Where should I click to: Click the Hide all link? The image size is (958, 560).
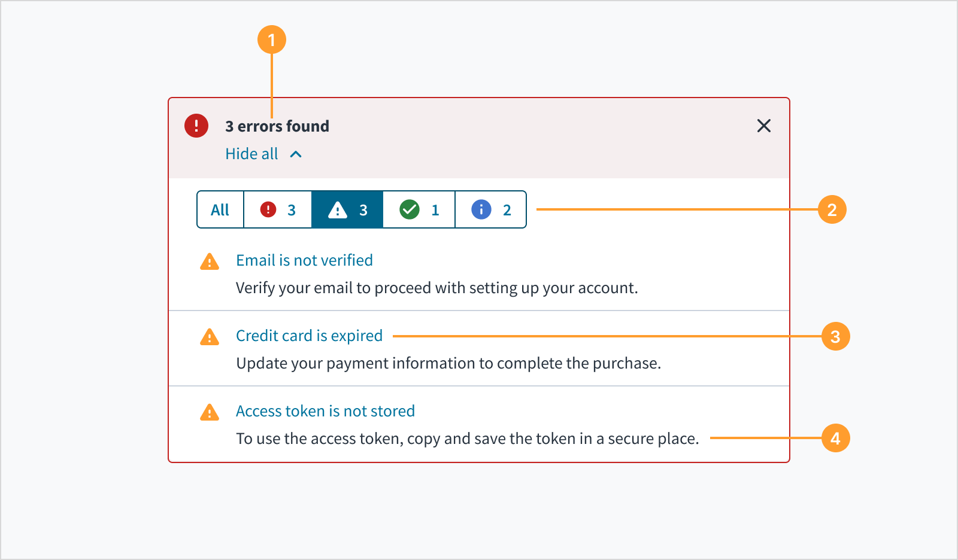coord(251,154)
